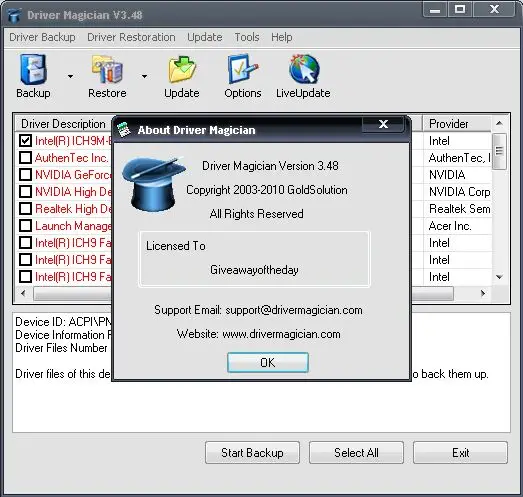Screen dimensions: 523x497
Task: Open the Driver Backup menu
Action: click(42, 37)
